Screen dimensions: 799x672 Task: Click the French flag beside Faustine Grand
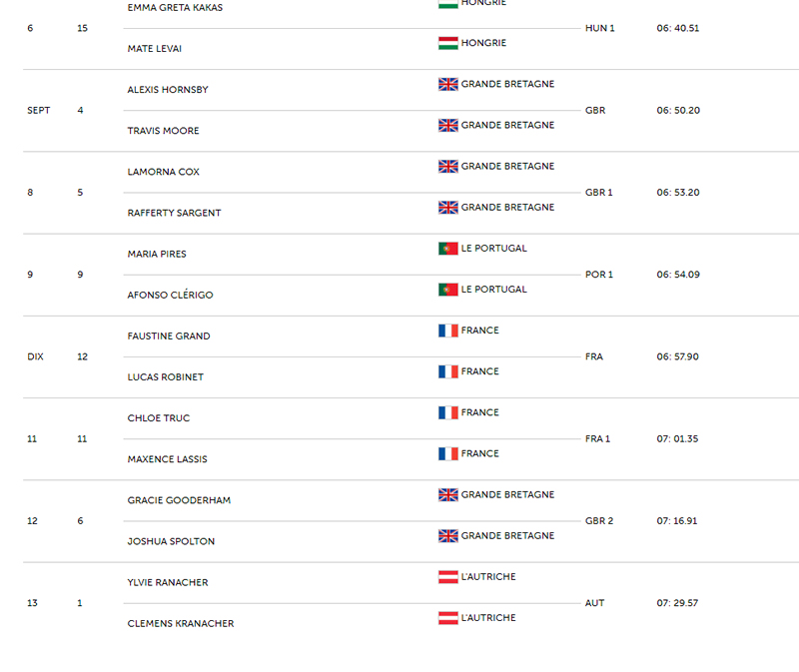tap(447, 331)
